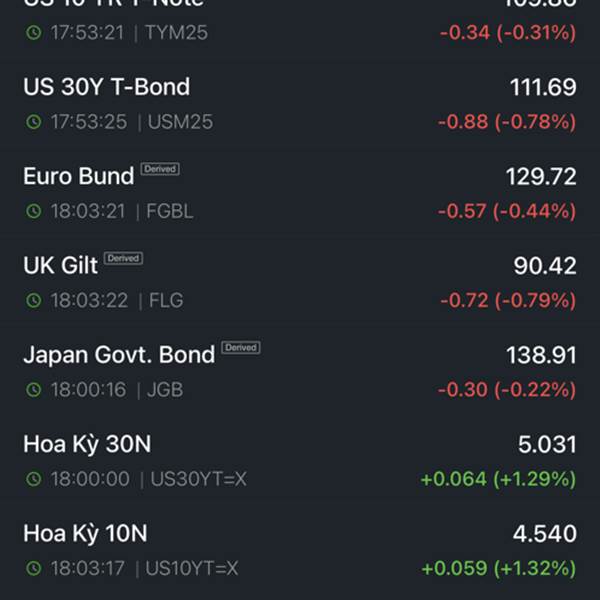The image size is (600, 600).
Task: Select the 111.69 T-Bond price value
Action: (x=543, y=87)
